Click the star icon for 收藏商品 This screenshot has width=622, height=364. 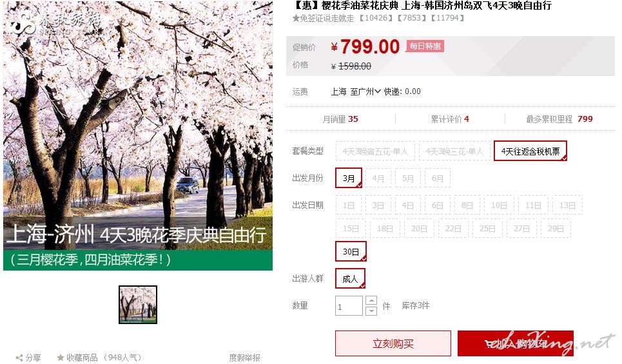(x=61, y=358)
